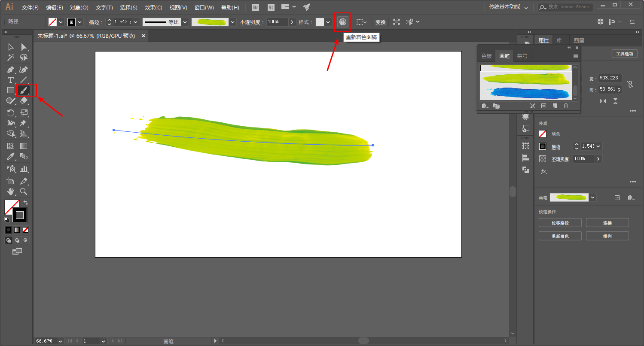Select the Column Graph tool
This screenshot has height=346, width=644.
pyautogui.click(x=24, y=169)
